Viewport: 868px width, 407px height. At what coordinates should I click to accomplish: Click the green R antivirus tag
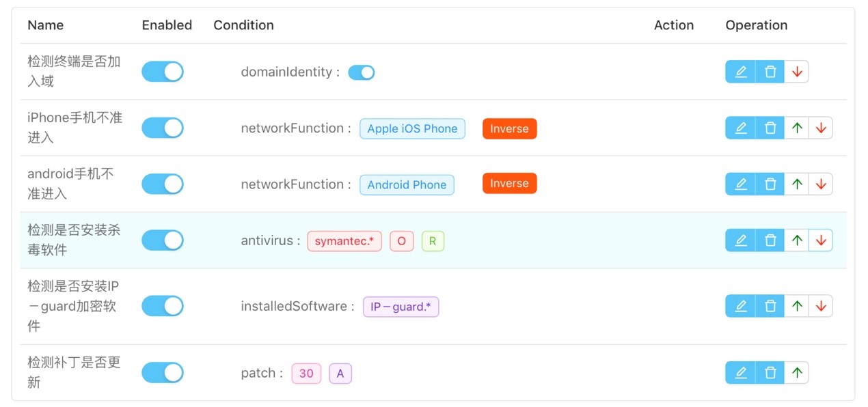click(x=433, y=241)
